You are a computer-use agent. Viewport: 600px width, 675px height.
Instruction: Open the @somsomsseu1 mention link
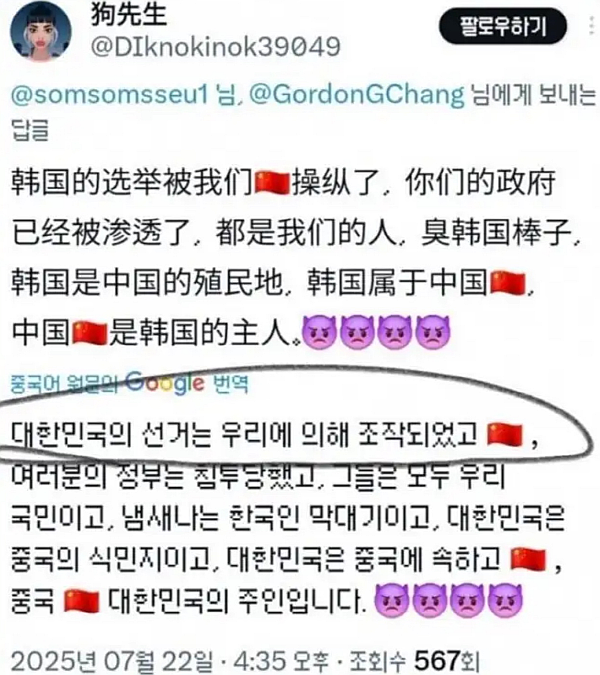coord(109,95)
